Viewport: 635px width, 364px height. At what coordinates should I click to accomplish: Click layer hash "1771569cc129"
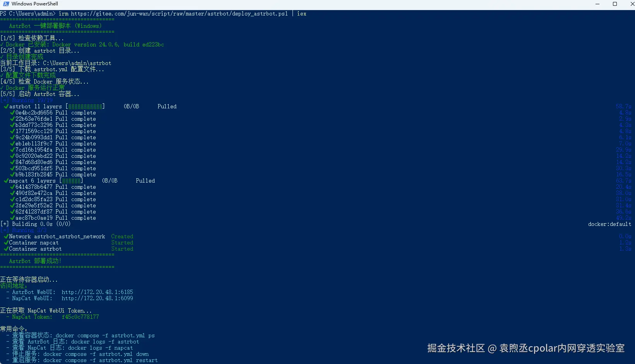click(x=34, y=131)
